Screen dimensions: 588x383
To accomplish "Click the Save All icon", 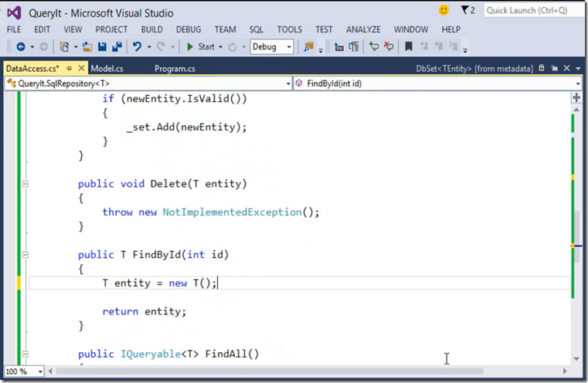I will [117, 47].
